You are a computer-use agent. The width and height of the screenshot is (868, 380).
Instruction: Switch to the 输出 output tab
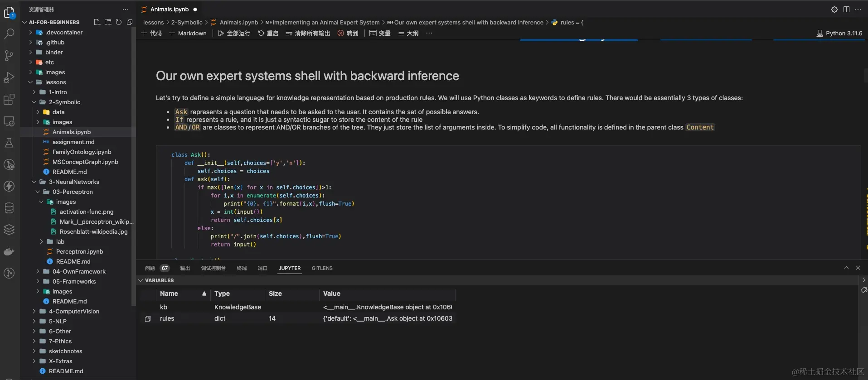click(185, 268)
